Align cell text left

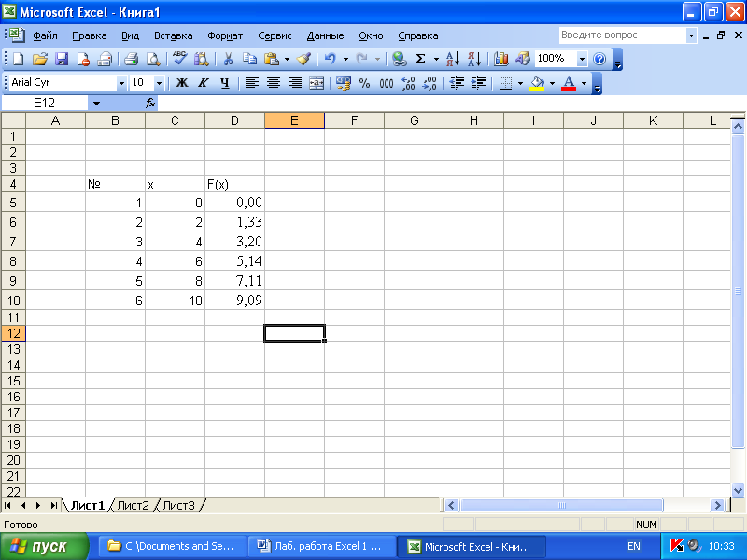pyautogui.click(x=251, y=83)
